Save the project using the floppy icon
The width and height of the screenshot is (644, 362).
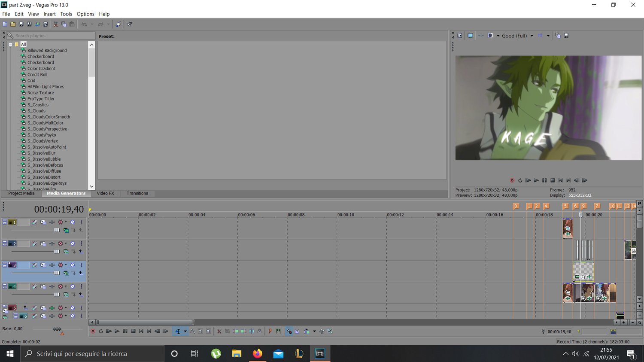[x=21, y=24]
